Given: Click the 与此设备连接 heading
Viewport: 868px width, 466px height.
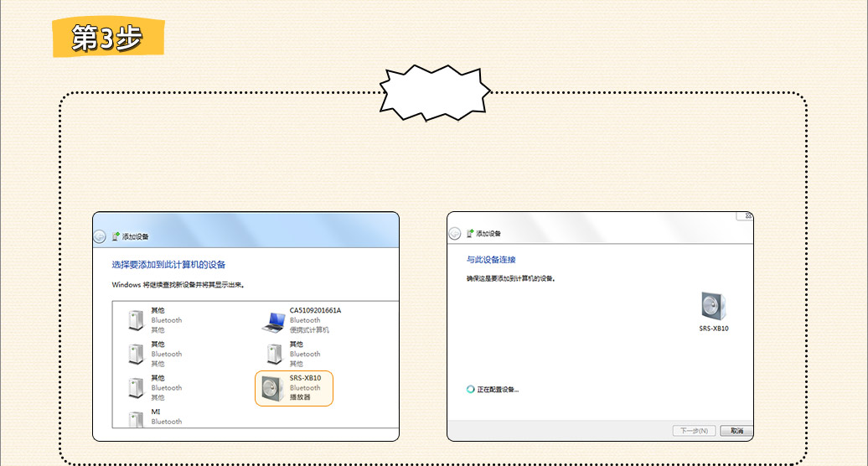Looking at the screenshot, I should click(491, 260).
